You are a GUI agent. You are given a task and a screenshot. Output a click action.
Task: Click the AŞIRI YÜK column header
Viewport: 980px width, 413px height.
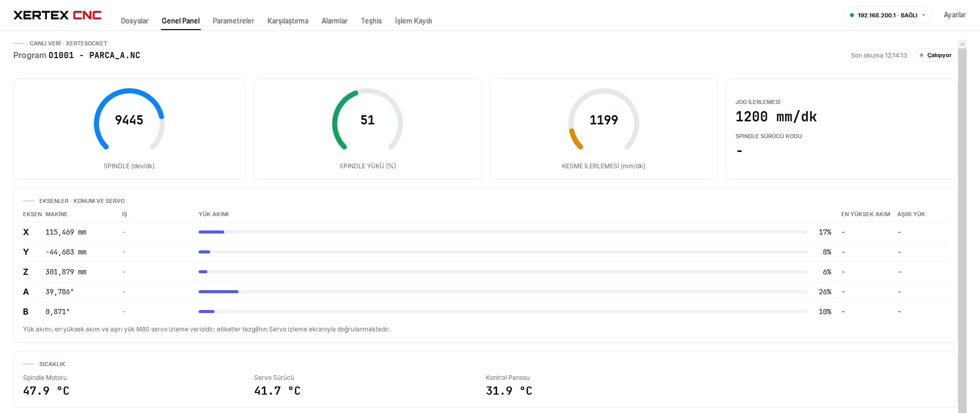point(911,214)
